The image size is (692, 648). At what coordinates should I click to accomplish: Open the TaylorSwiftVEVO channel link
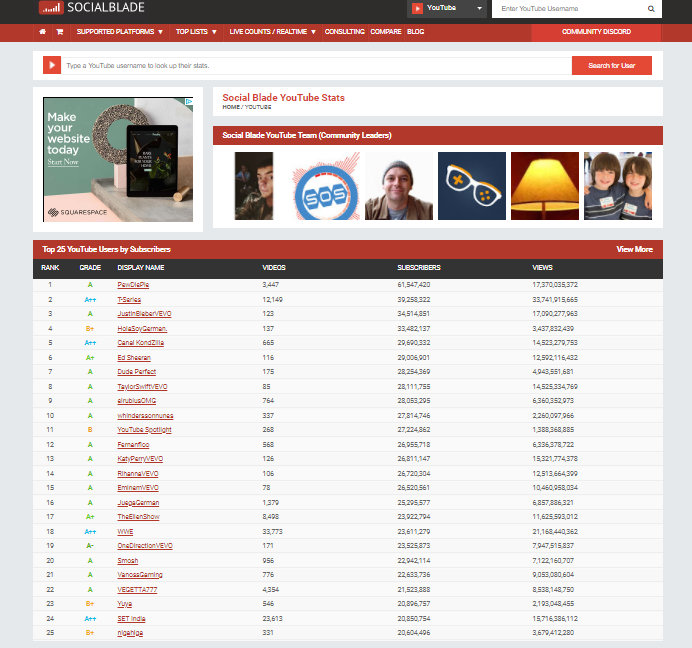(x=142, y=387)
